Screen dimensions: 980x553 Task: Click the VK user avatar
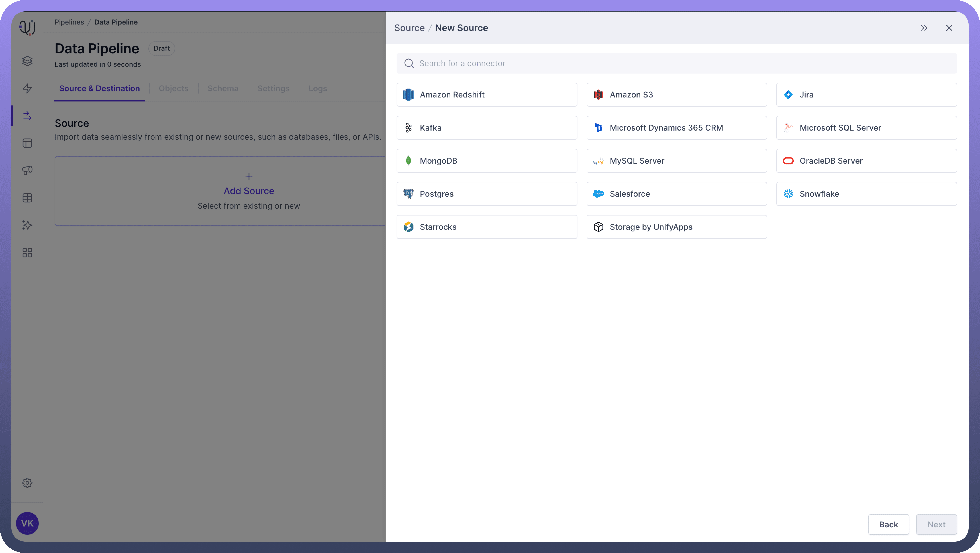[x=27, y=523]
